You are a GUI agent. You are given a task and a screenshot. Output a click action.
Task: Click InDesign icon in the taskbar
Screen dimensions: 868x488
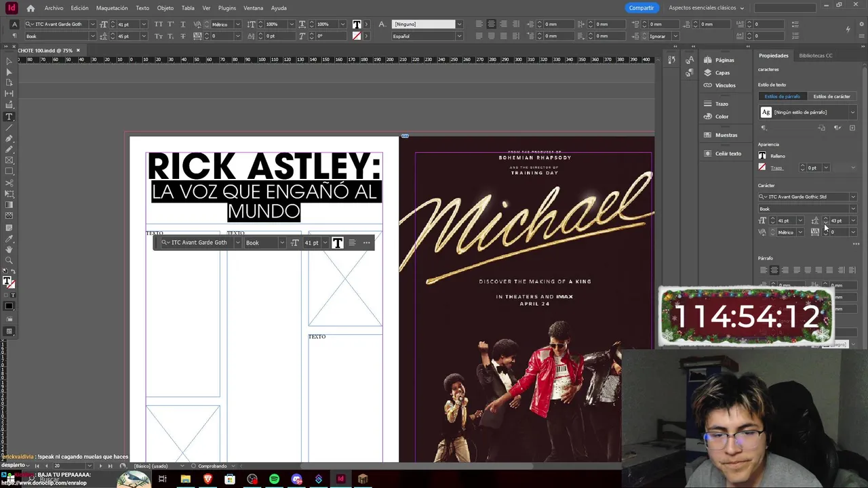click(x=340, y=479)
